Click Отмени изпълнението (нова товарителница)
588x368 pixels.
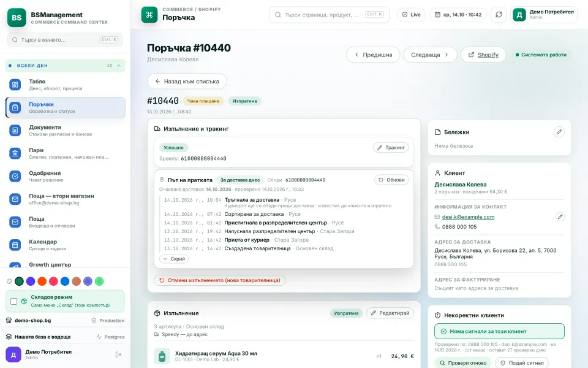pyautogui.click(x=220, y=280)
